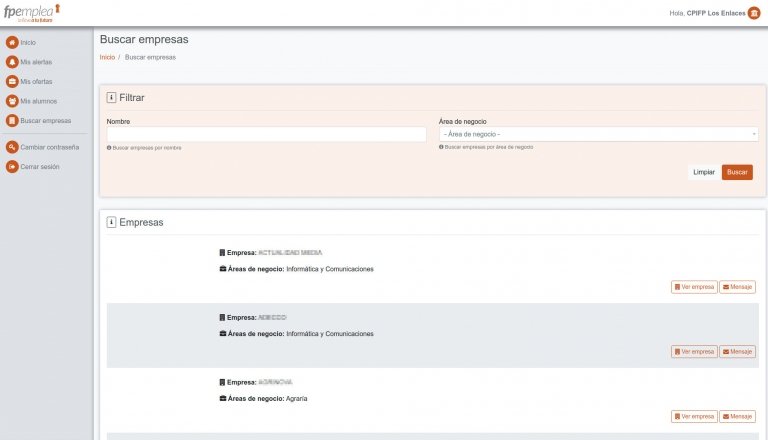768x440 pixels.
Task: Click the Mis alertas bell icon
Action: click(x=12, y=62)
